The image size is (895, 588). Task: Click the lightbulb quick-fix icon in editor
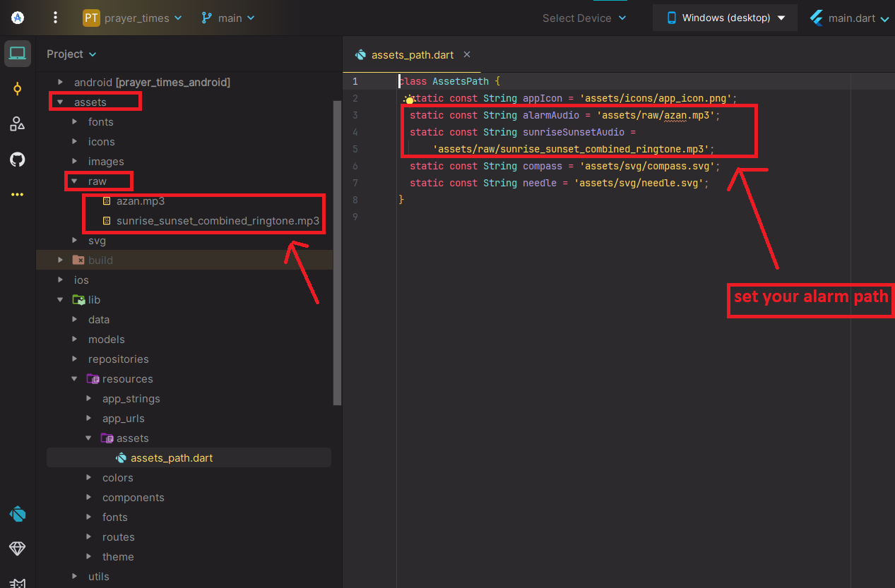click(409, 100)
